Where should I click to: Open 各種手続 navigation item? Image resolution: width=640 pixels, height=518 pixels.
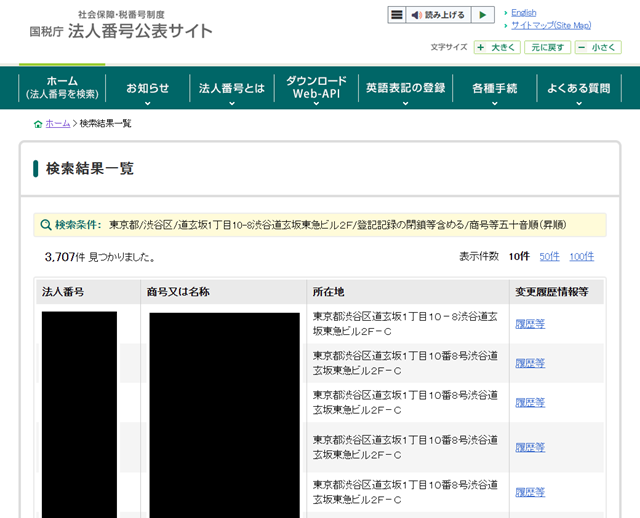(x=494, y=88)
